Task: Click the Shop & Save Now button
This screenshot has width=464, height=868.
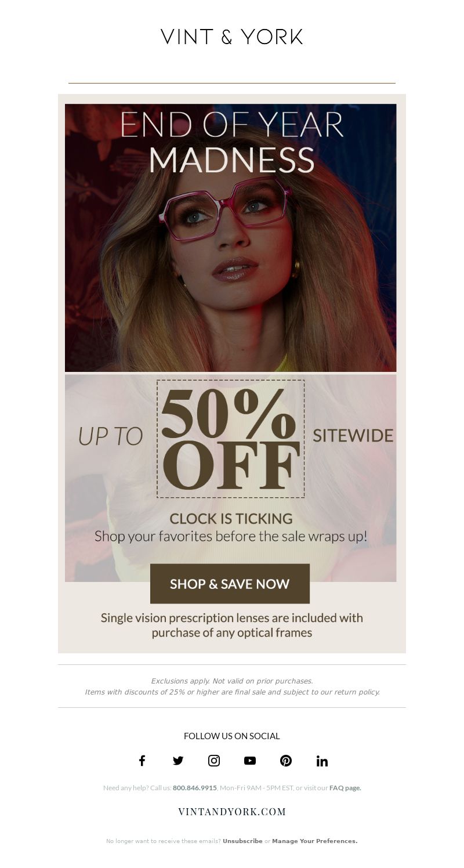Action: [230, 584]
